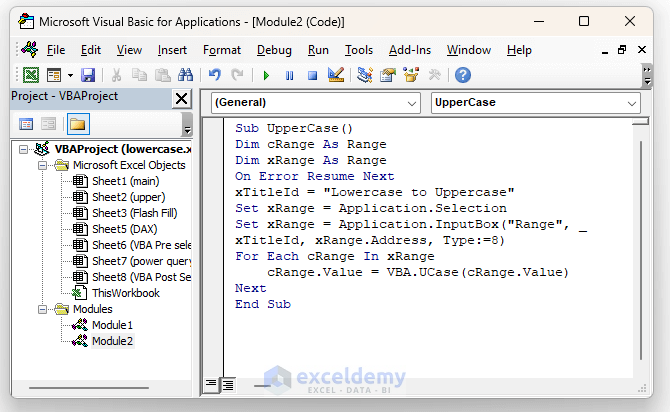Open the Insert menu
670x412 pixels.
coord(172,50)
